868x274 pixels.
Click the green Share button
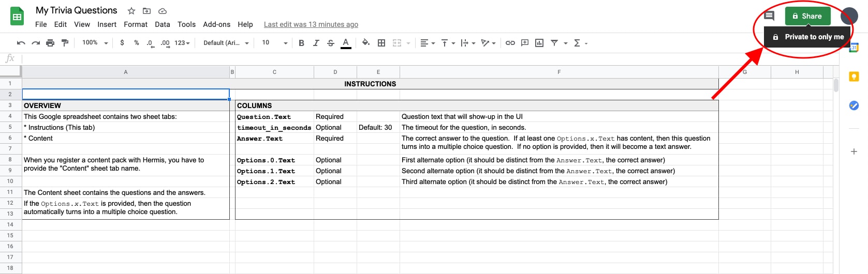[x=807, y=16]
